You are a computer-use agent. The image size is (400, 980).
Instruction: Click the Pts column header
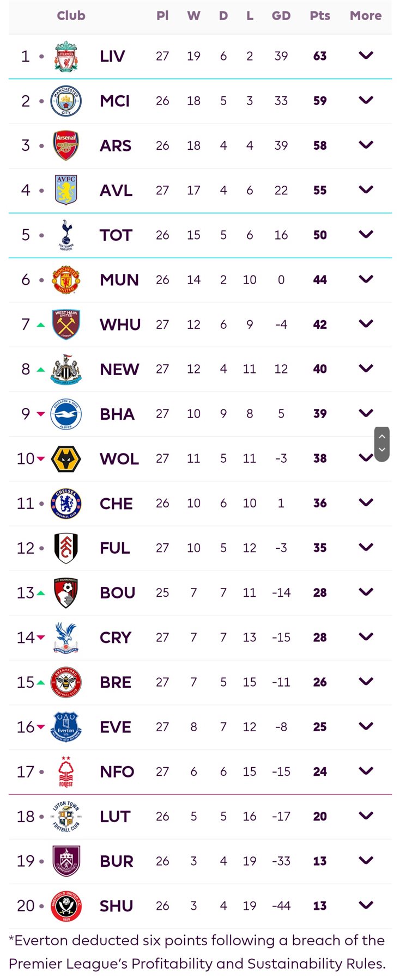click(x=320, y=16)
